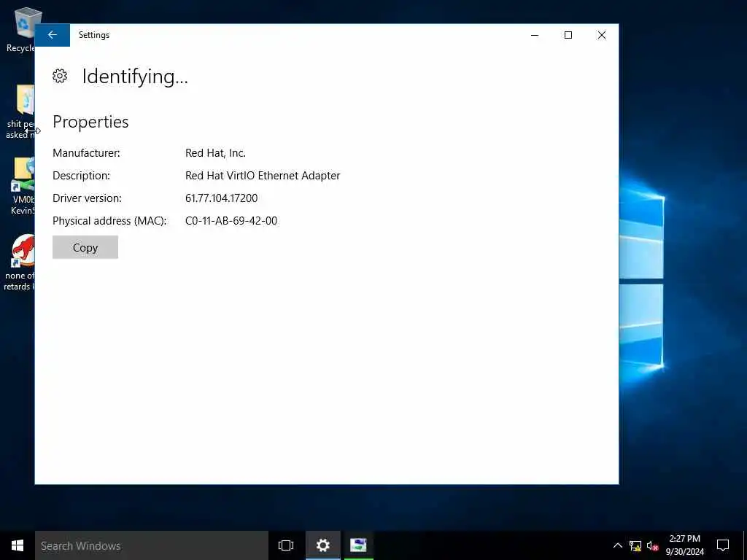This screenshot has width=747, height=560.
Task: Click the Identifying... page heading
Action: click(135, 76)
